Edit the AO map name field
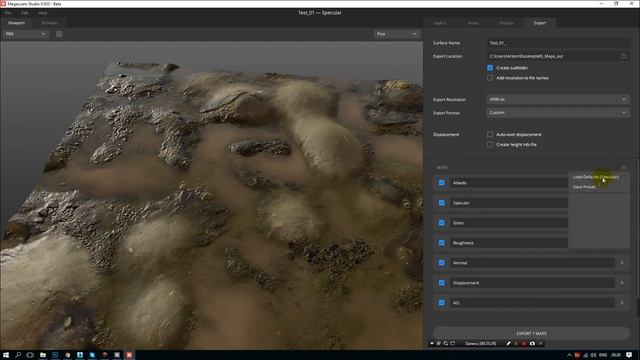640x360 pixels. pyautogui.click(x=532, y=303)
